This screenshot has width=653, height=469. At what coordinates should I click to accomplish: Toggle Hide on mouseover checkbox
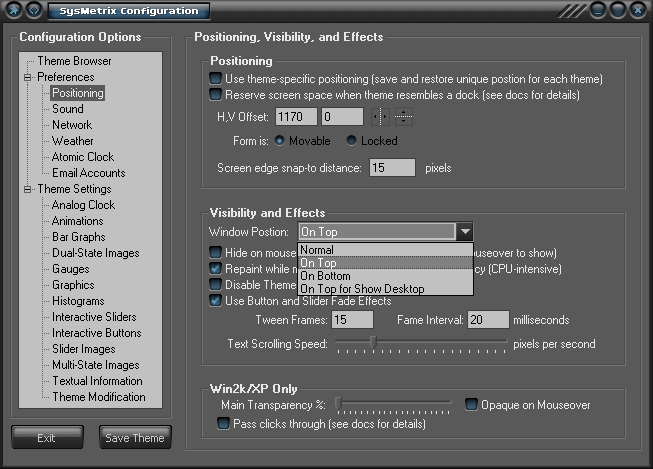[x=215, y=252]
